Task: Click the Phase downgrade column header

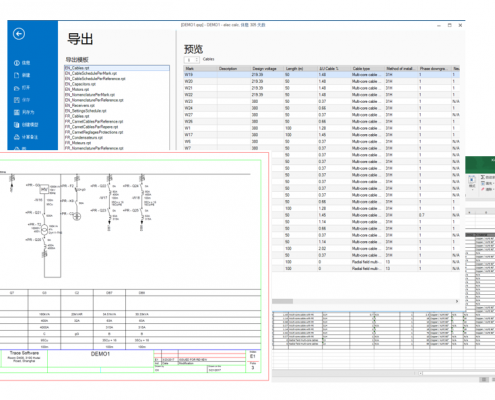Action: click(435, 68)
